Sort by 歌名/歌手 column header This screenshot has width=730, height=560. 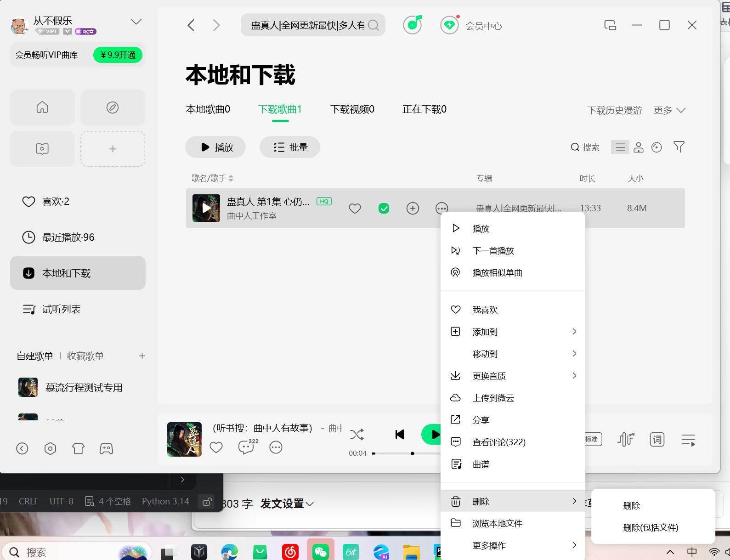pos(212,178)
